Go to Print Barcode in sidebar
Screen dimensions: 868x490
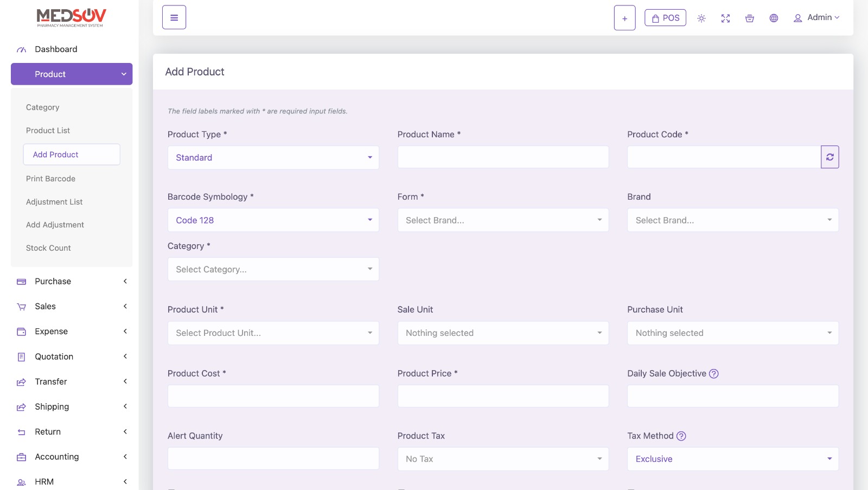pos(50,179)
